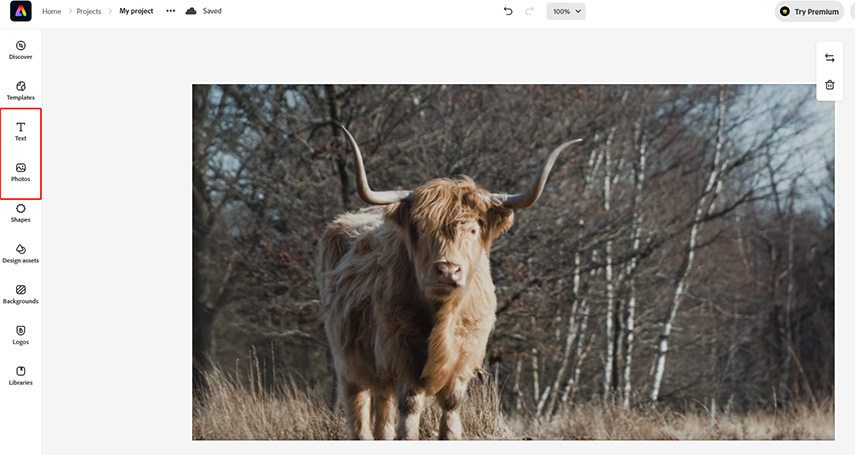
Task: Click the Try Premium button
Action: pos(809,11)
